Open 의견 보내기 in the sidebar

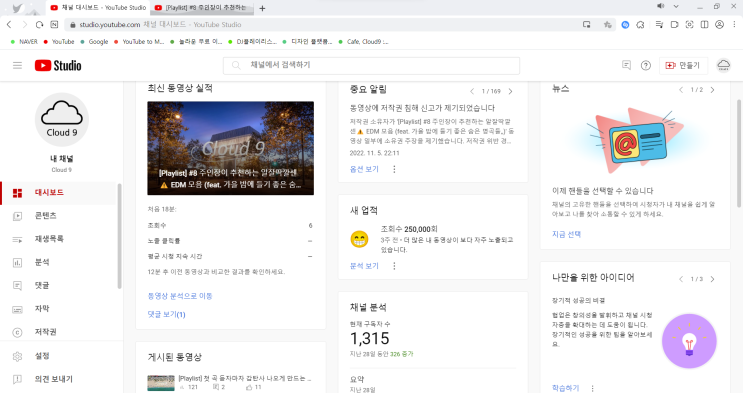click(58, 379)
